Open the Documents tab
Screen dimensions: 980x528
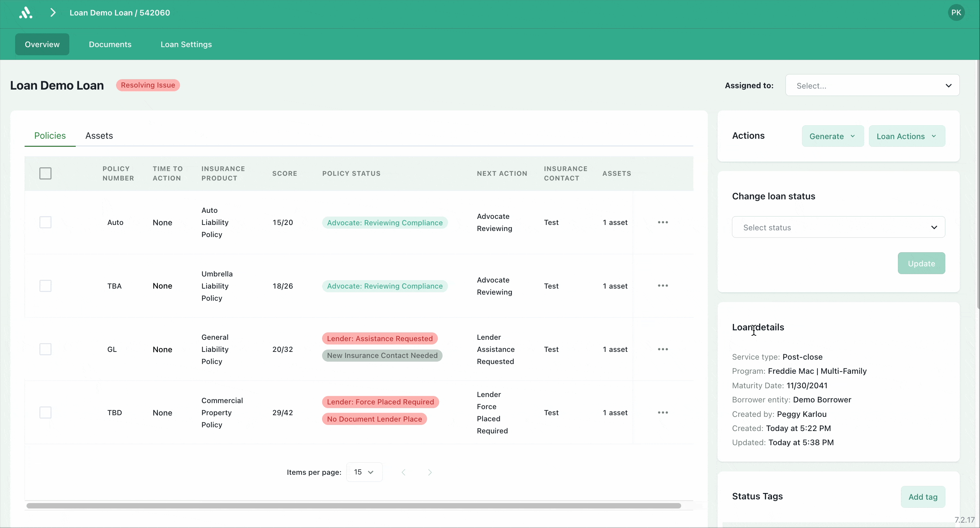(x=110, y=44)
